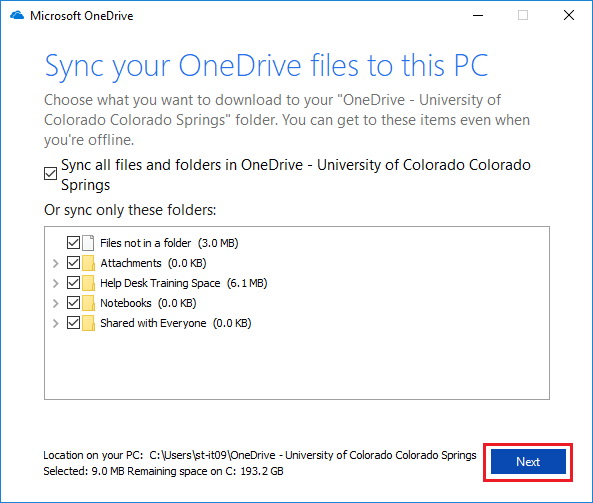Click the Next button

click(x=528, y=462)
